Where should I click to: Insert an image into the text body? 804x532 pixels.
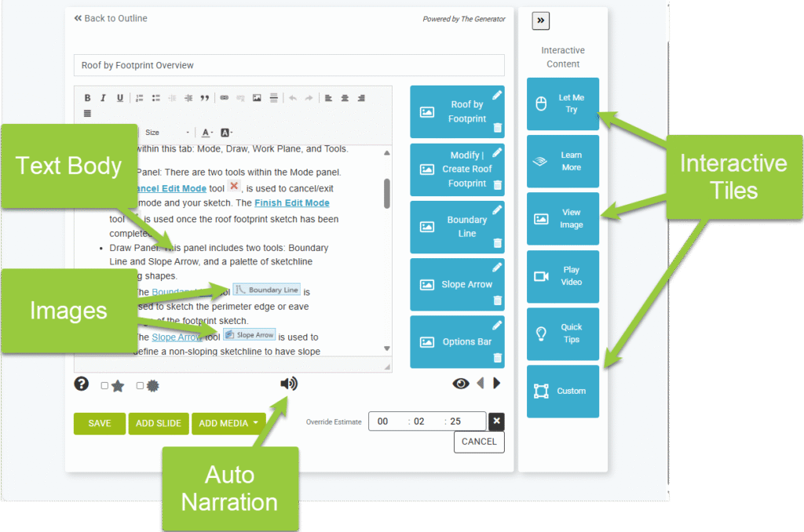(258, 97)
